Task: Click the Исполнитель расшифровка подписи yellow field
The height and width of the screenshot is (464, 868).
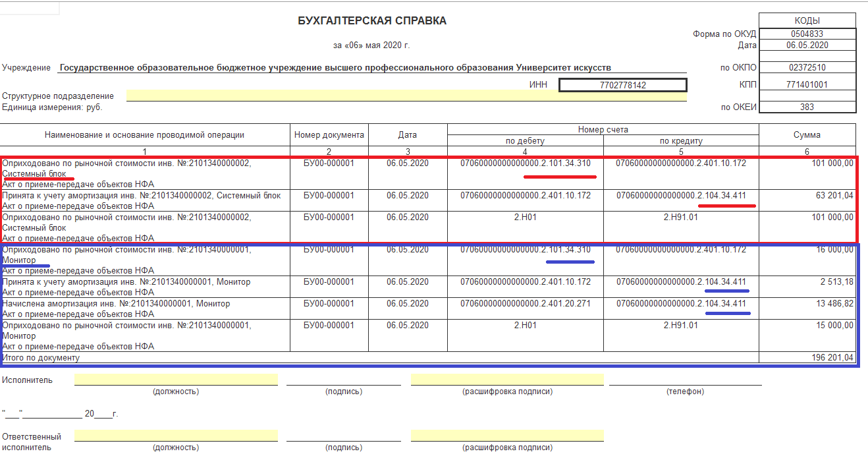Action: tap(507, 380)
